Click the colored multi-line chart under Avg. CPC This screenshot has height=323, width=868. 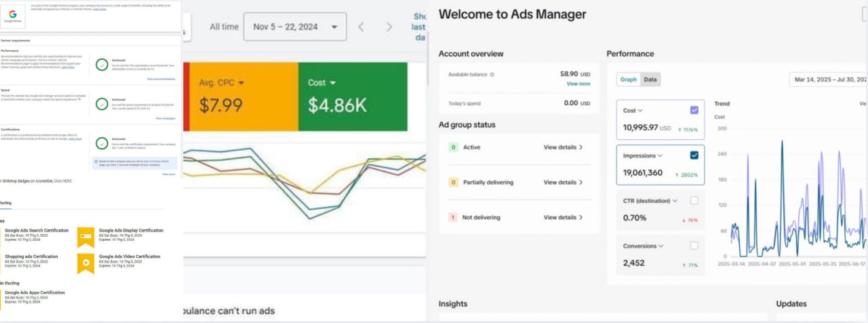[305, 184]
